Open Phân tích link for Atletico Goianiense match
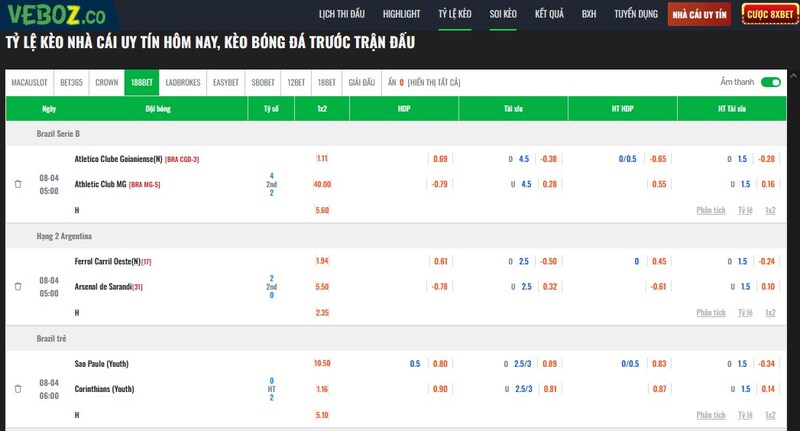Viewport: 800px width, 431px height. (710, 210)
